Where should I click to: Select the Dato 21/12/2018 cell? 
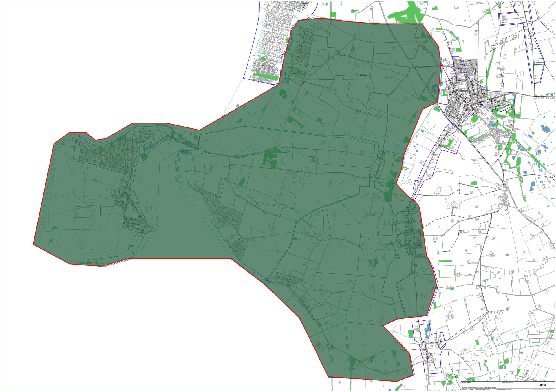pos(468,390)
